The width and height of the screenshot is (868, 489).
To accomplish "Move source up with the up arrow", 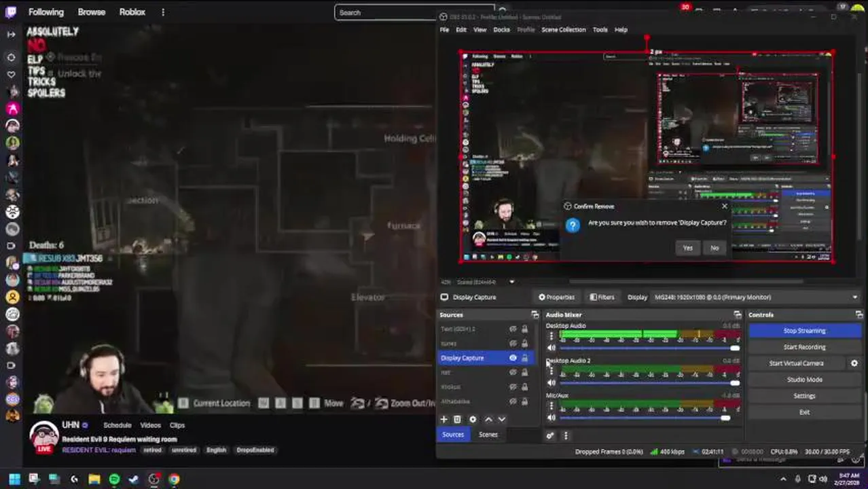I will tap(488, 420).
